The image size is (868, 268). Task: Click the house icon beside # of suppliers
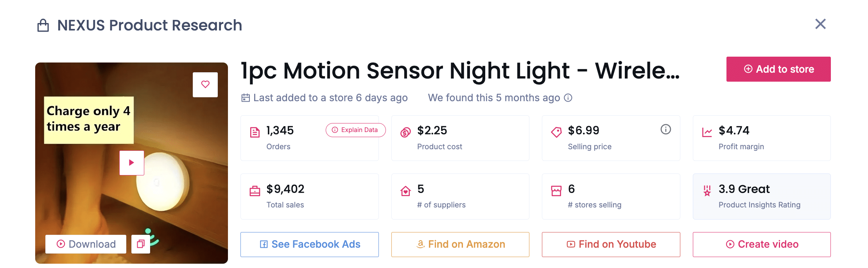405,190
